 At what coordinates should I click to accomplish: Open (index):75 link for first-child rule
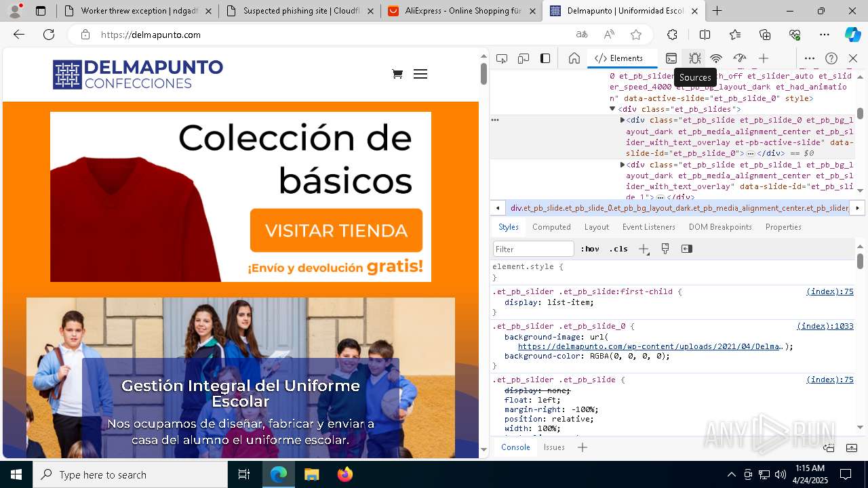pos(830,291)
